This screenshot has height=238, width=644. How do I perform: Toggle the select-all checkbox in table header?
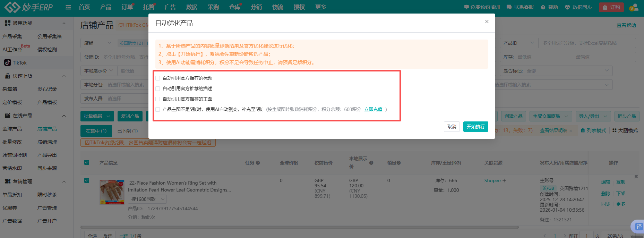tap(87, 162)
